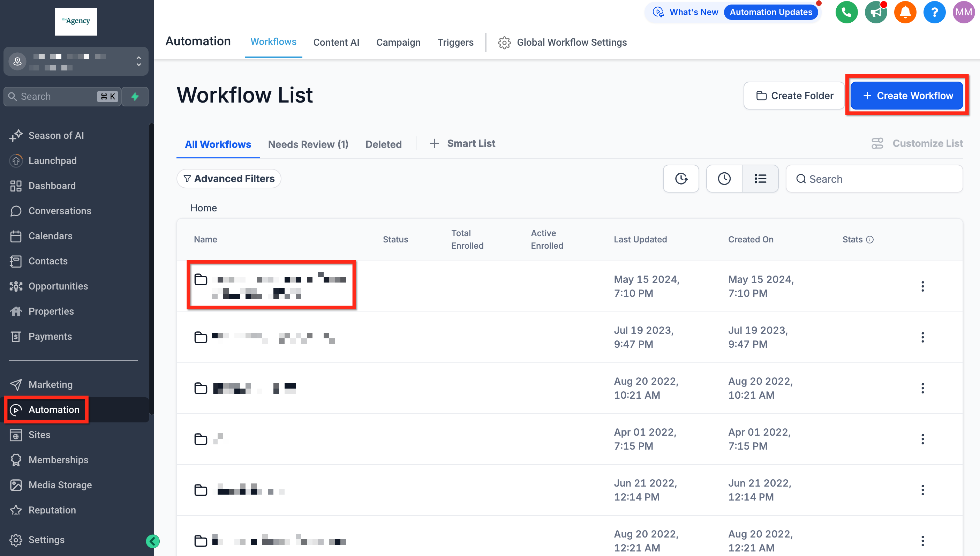Switch to the clock history view toggle
Image resolution: width=980 pixels, height=556 pixels.
point(724,179)
